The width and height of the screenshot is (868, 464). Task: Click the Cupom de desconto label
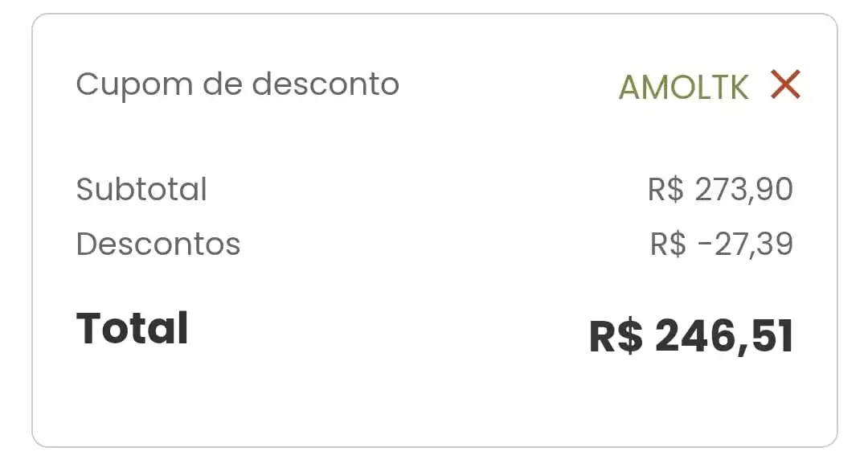coord(236,84)
